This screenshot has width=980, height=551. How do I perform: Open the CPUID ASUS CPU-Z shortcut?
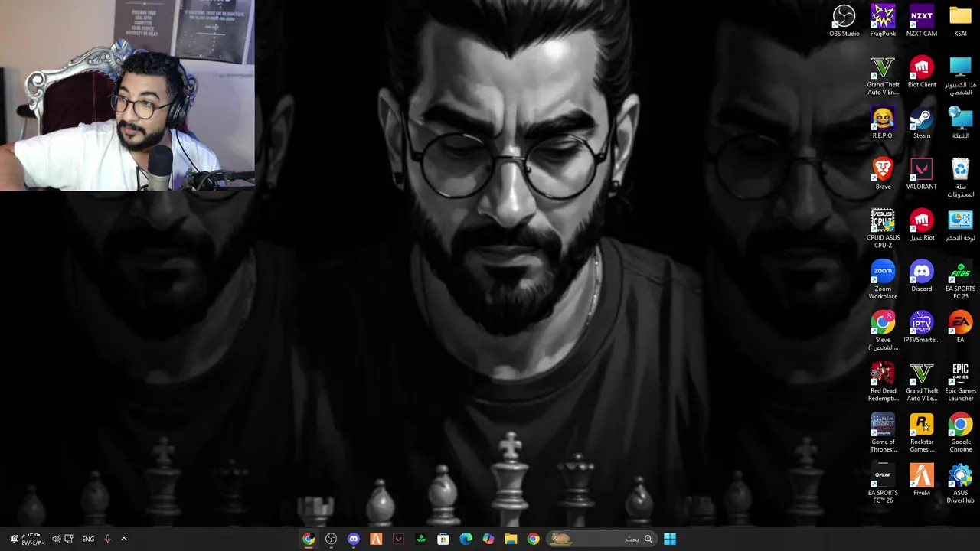coord(883,229)
